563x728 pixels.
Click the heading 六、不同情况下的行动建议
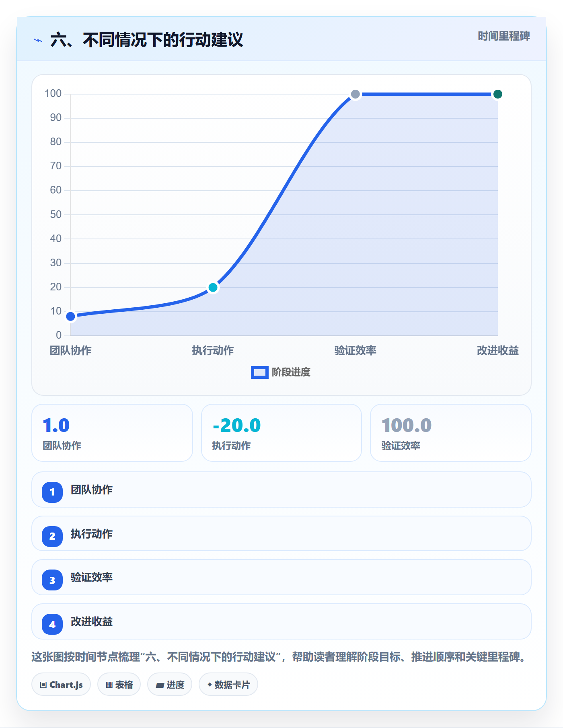(147, 40)
